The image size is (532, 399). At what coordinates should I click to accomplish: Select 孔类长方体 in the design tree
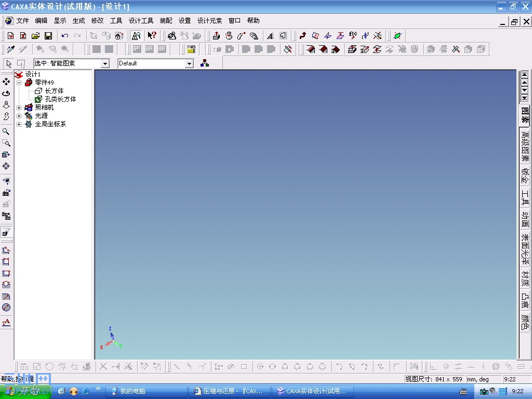click(x=60, y=99)
